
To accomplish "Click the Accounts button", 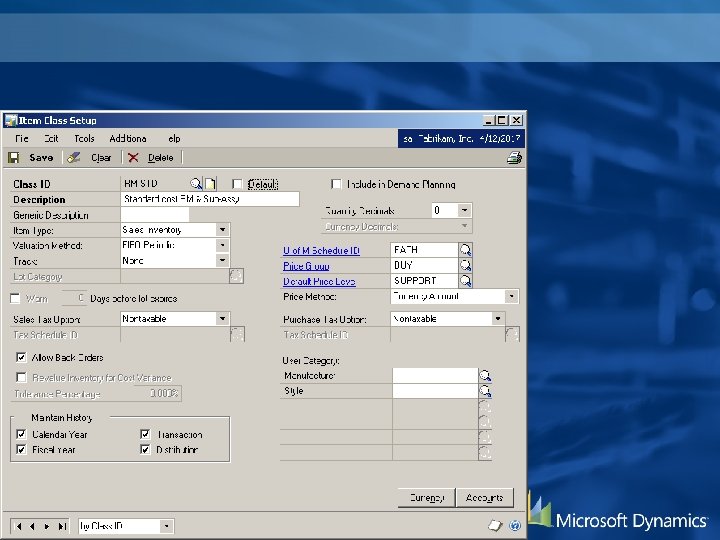I will (484, 498).
